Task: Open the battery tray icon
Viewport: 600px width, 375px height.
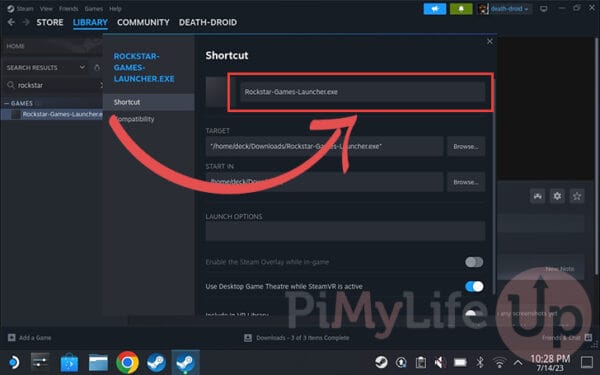Action: (x=460, y=362)
